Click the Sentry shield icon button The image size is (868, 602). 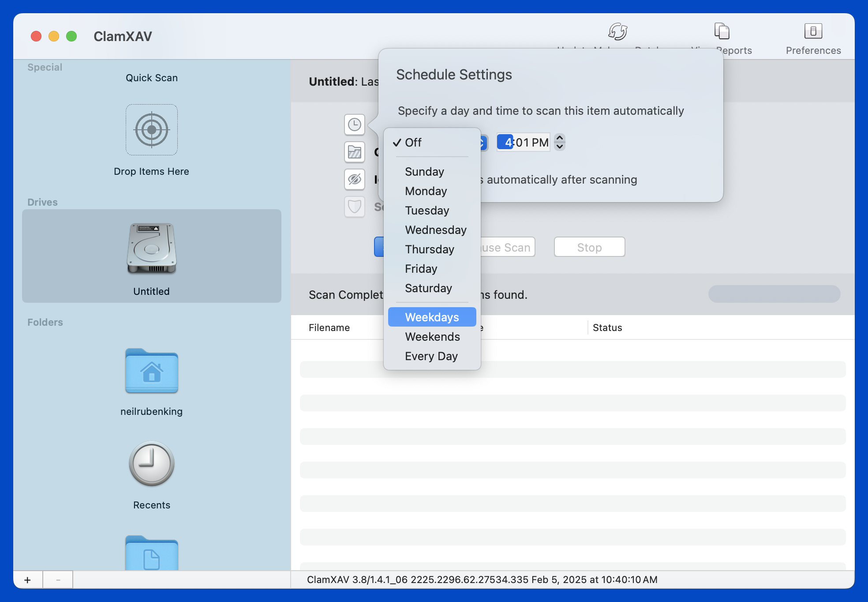pyautogui.click(x=355, y=207)
